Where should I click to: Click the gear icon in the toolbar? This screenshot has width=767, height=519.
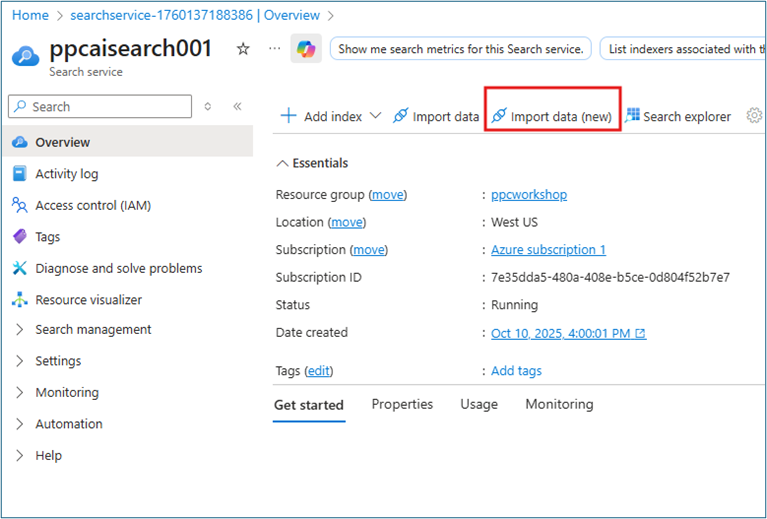754,116
